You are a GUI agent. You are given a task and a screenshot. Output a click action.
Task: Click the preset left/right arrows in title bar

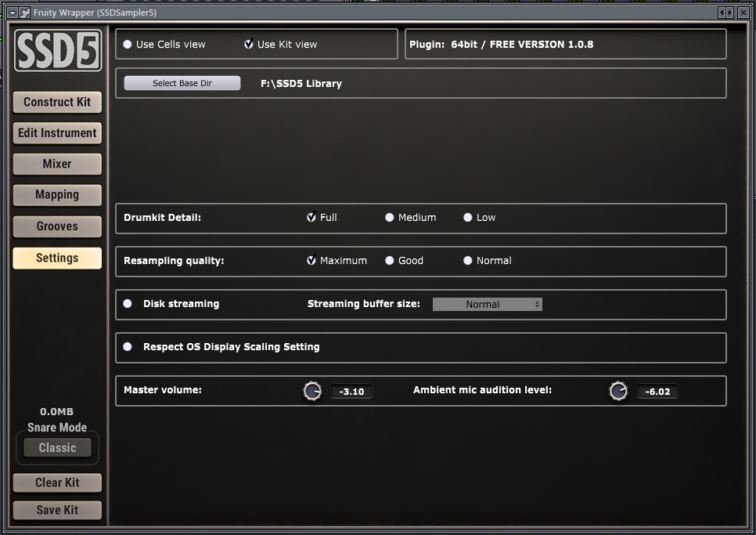click(725, 13)
